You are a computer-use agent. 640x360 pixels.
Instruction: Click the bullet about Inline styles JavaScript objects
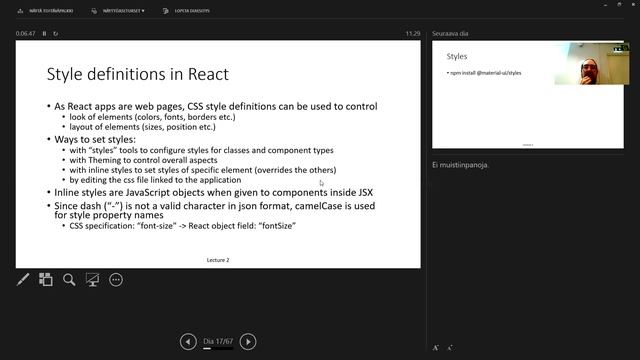click(213, 192)
